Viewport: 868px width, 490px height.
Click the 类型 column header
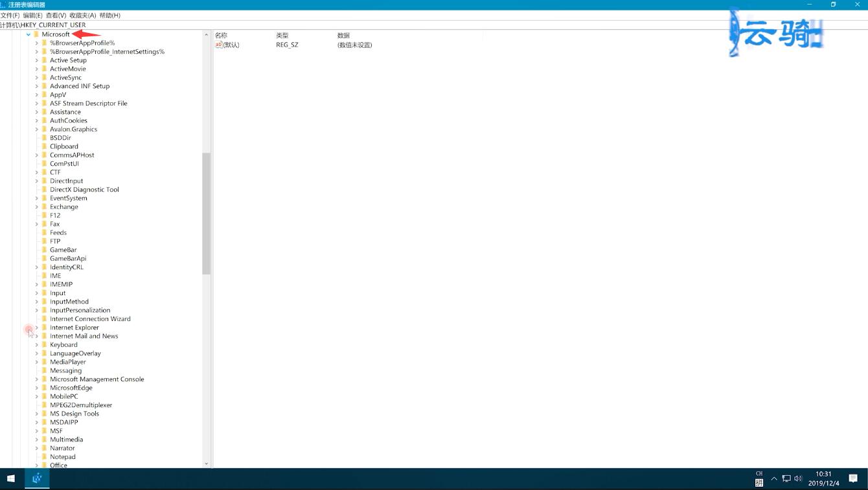(282, 36)
